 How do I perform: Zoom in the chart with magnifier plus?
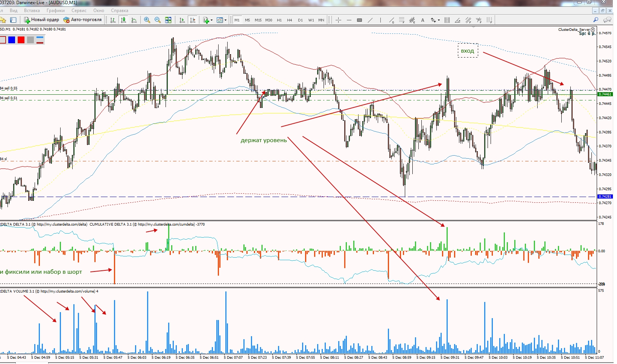point(147,20)
